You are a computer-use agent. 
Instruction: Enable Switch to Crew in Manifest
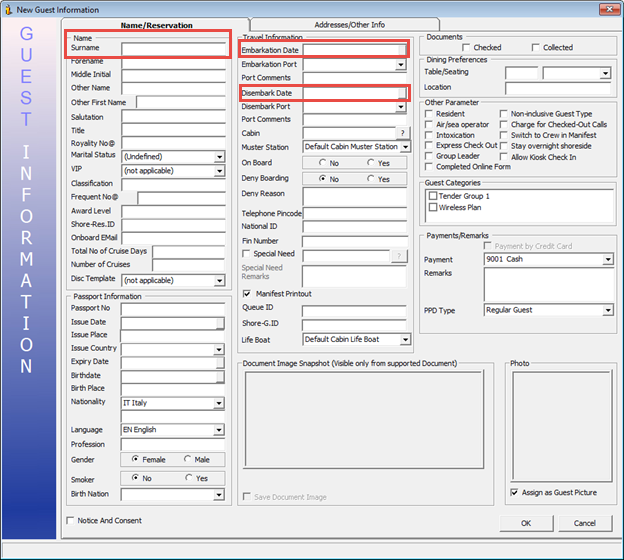[x=503, y=135]
